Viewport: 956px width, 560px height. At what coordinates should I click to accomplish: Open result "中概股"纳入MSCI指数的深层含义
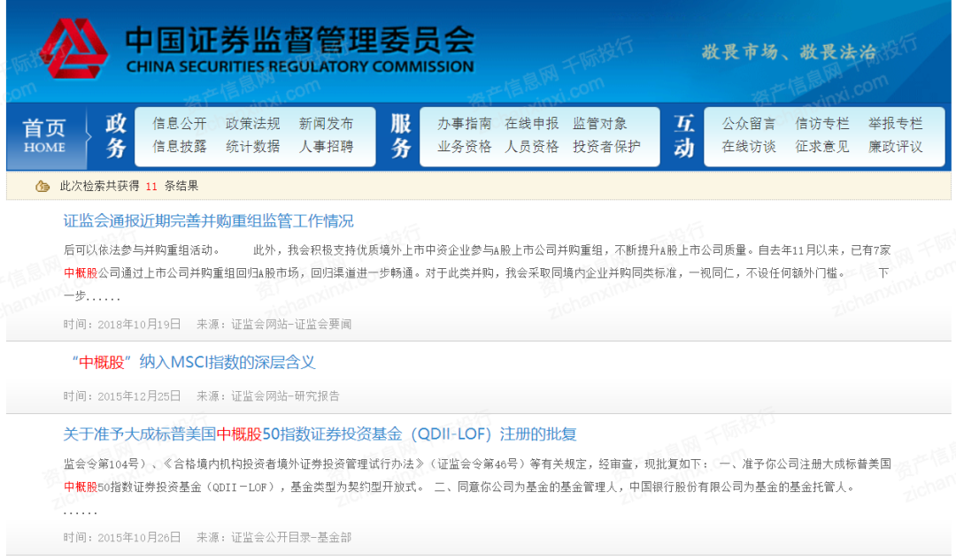click(193, 362)
